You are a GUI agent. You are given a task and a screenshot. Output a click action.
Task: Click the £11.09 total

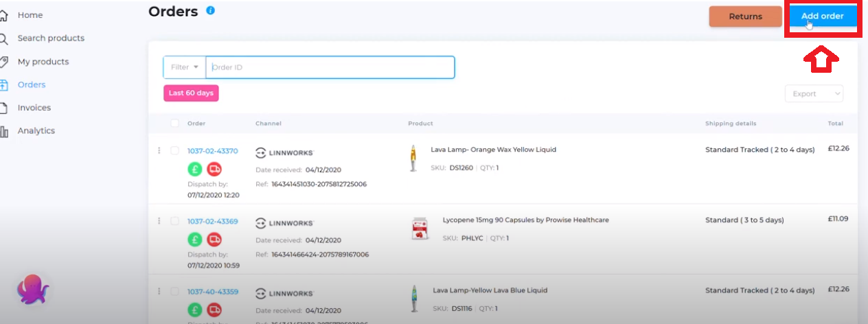point(838,219)
